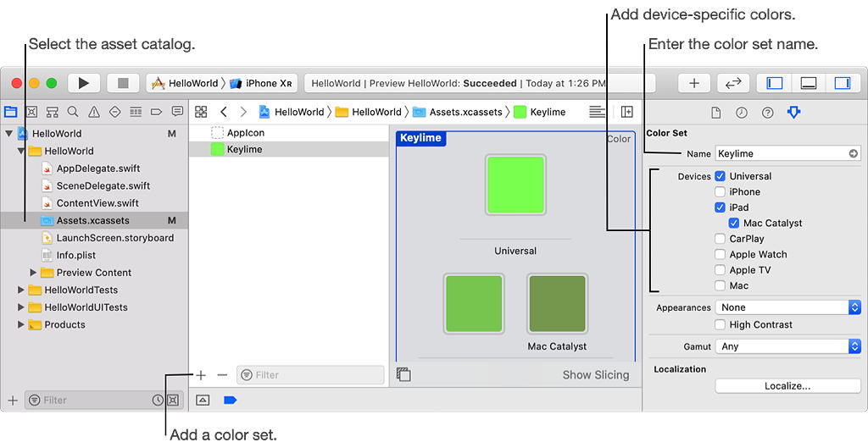Screen dimensions: 868x448
Task: Toggle Universal device checkbox
Action: tap(720, 176)
